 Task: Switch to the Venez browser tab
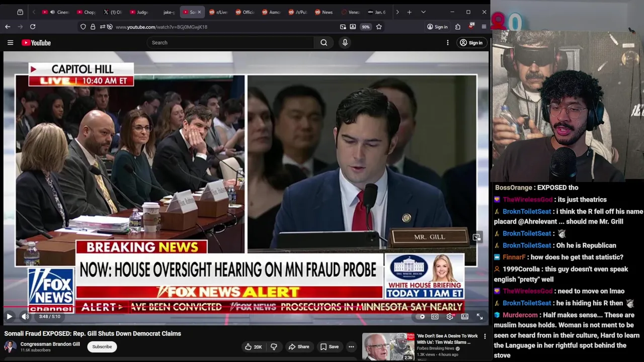pos(350,12)
